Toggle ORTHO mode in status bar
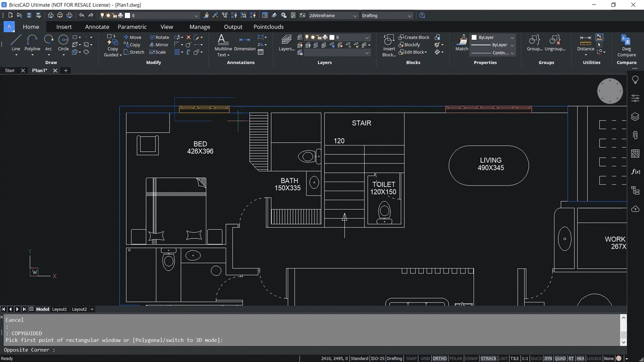 click(x=439, y=358)
